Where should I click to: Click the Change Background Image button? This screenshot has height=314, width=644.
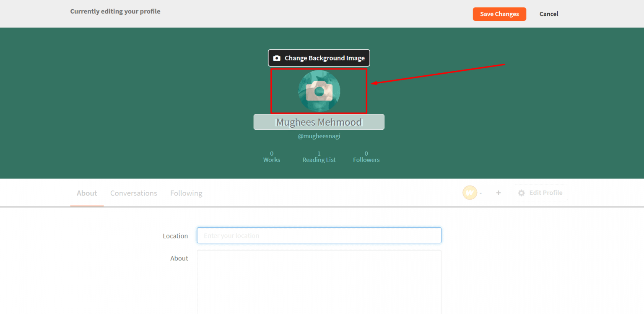[319, 58]
